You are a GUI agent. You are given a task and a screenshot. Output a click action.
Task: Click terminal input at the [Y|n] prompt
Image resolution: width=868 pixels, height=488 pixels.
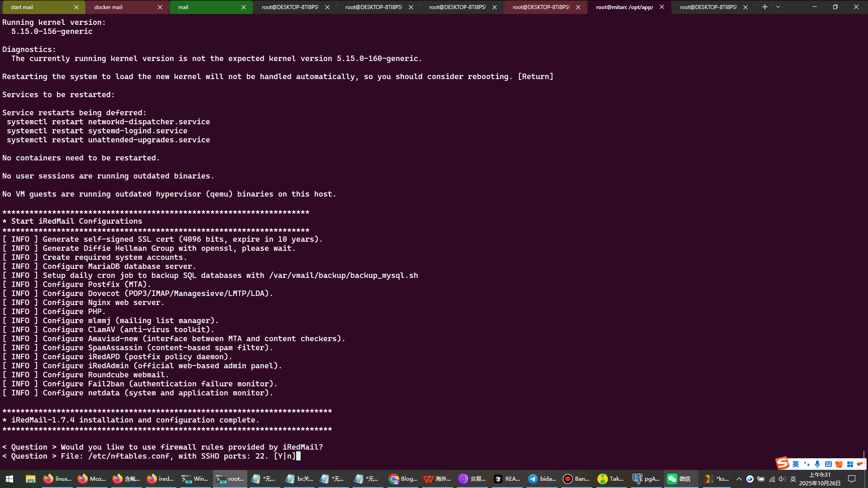[x=298, y=456]
